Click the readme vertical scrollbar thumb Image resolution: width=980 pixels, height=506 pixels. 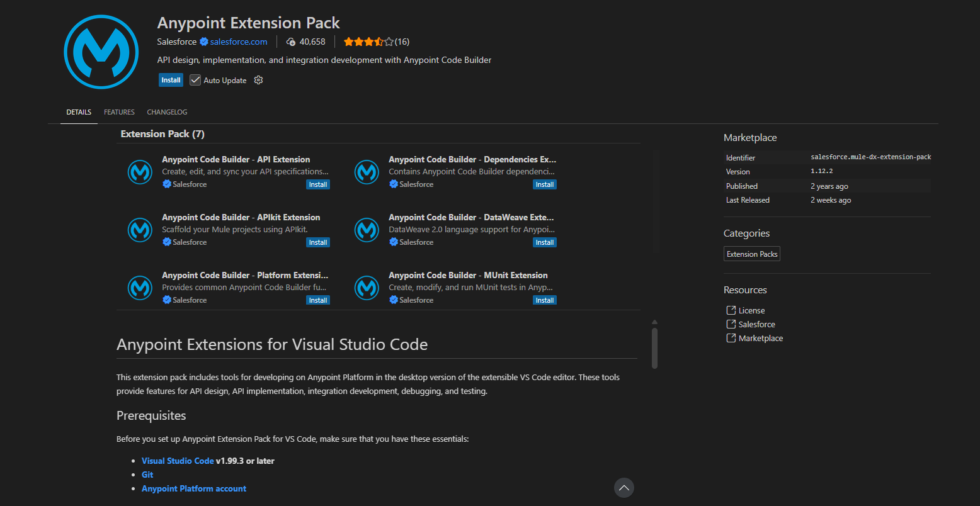pyautogui.click(x=654, y=347)
